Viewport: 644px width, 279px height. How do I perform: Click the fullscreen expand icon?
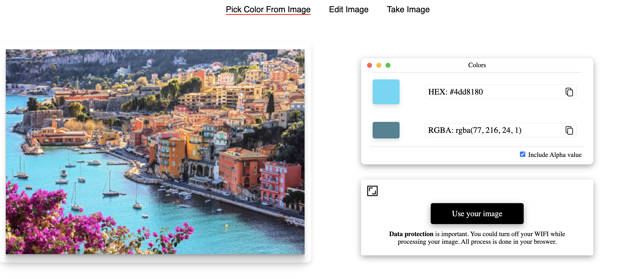372,191
